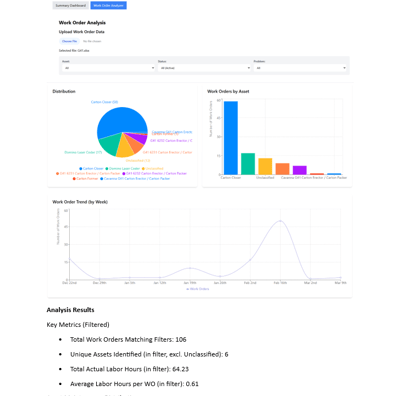Click the Dec 22nd point on trend line
The height and width of the screenshot is (396, 400).
[x=69, y=259]
